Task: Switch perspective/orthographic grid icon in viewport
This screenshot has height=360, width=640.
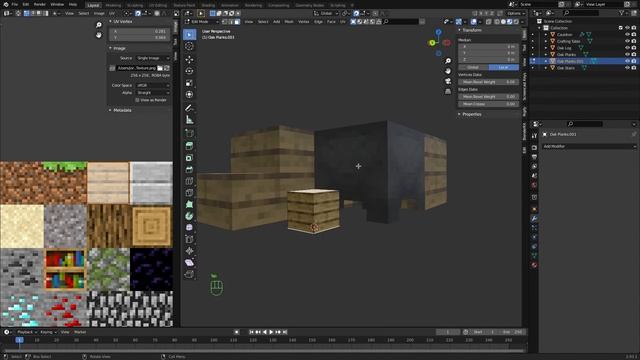Action: click(448, 91)
